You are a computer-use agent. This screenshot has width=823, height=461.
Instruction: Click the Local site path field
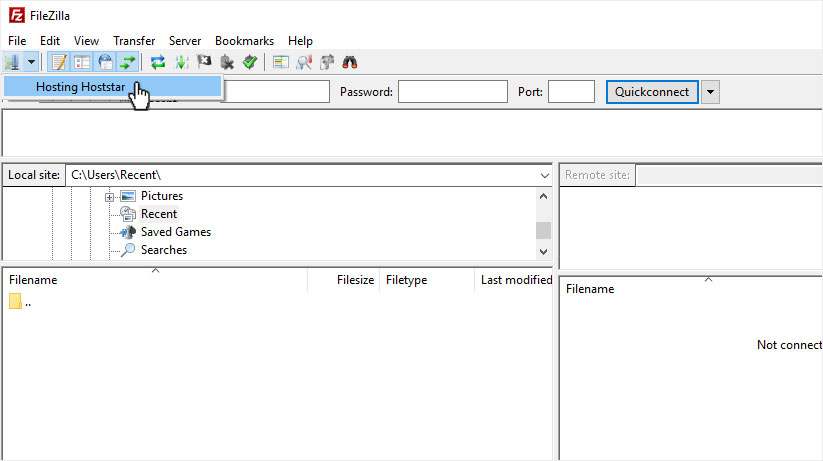(x=302, y=175)
